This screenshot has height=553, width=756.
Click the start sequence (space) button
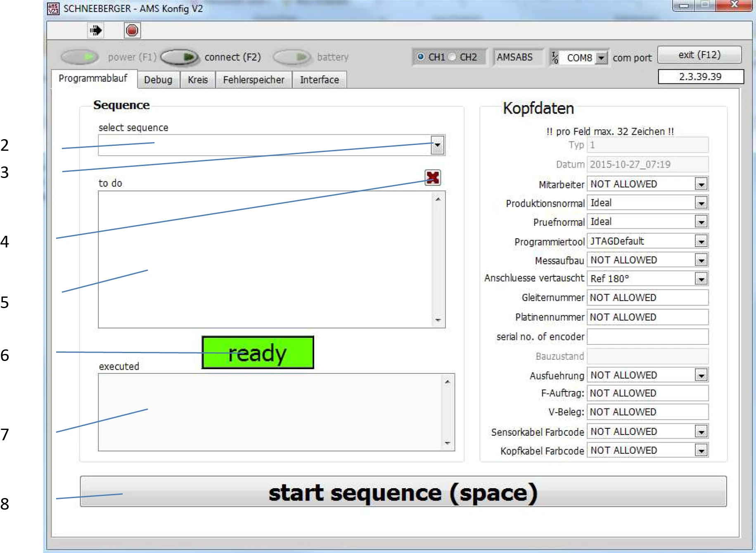(403, 492)
